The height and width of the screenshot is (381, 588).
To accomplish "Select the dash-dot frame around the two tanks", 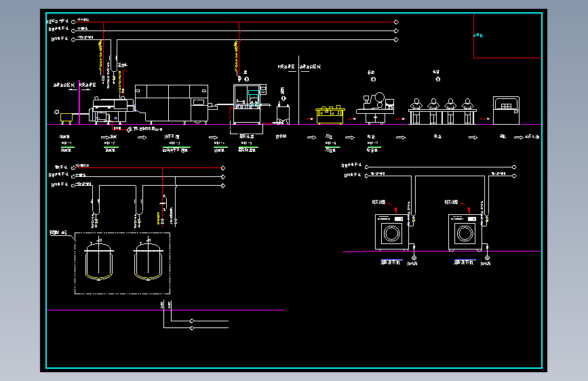I will pos(122,263).
